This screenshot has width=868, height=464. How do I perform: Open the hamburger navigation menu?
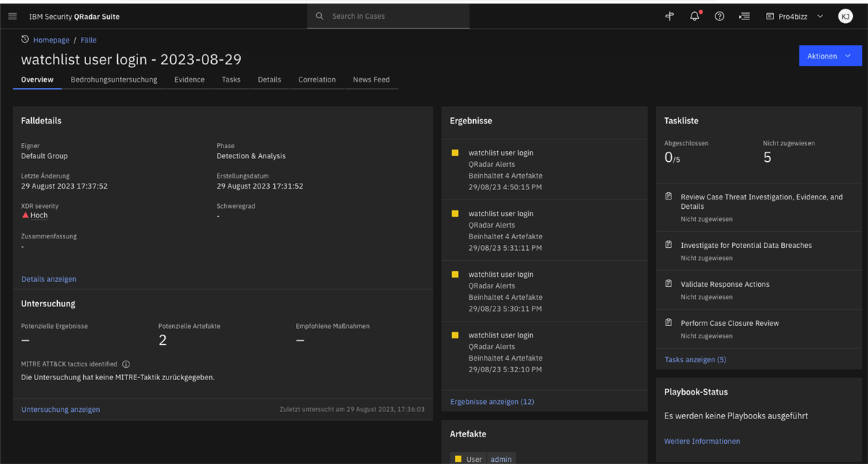click(12, 16)
